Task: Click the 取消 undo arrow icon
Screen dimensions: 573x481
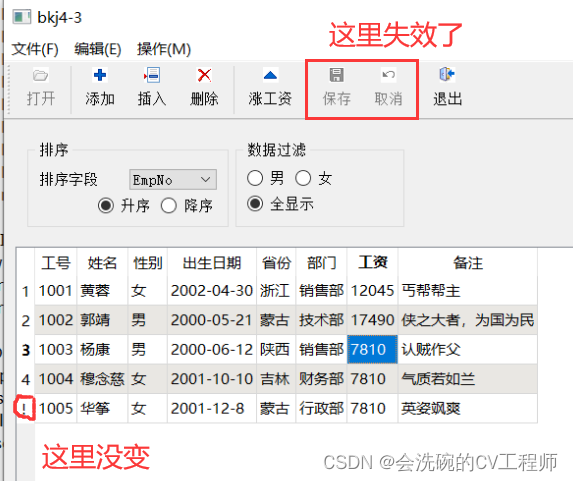Action: pos(388,75)
